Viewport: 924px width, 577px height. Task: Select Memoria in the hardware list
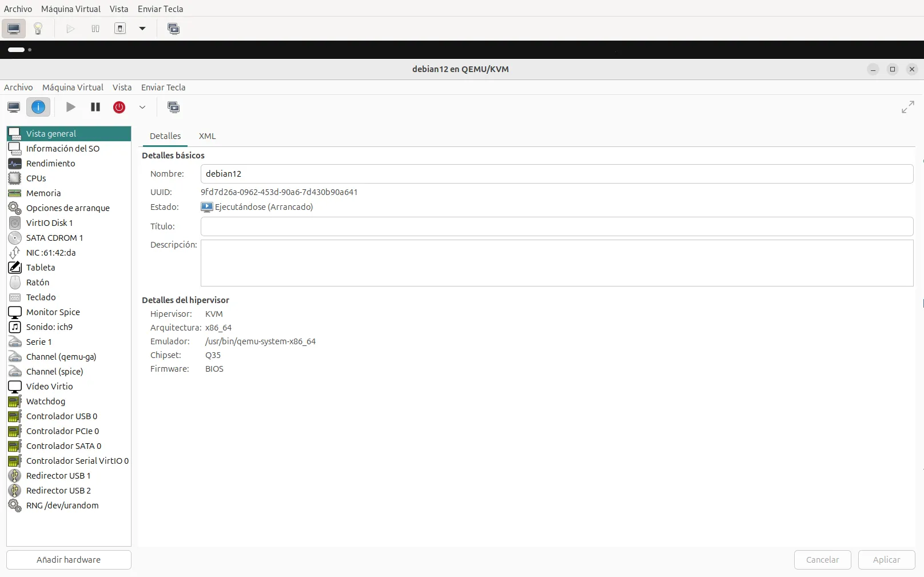click(43, 193)
